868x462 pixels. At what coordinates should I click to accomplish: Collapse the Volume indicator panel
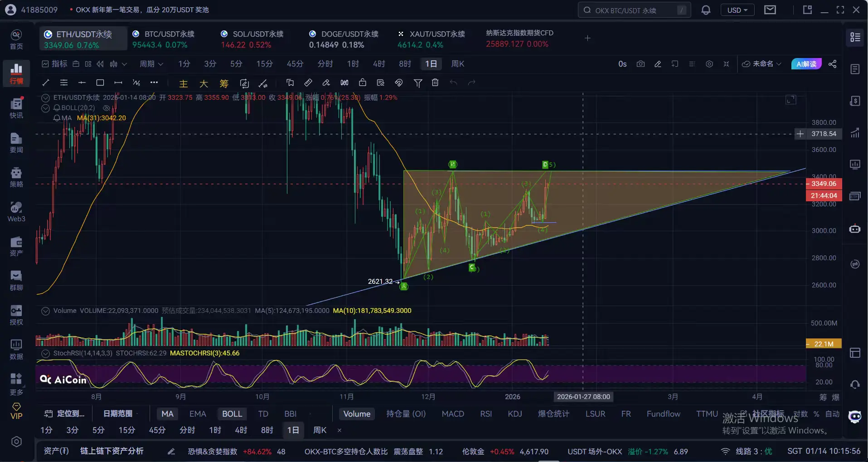[x=45, y=311]
